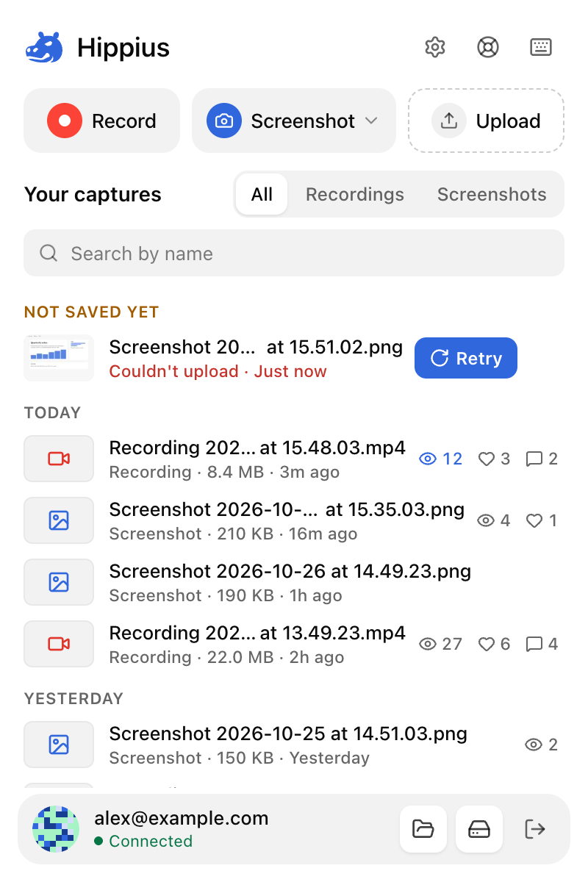Click views eye icon showing 12
588x882 pixels.
(428, 459)
